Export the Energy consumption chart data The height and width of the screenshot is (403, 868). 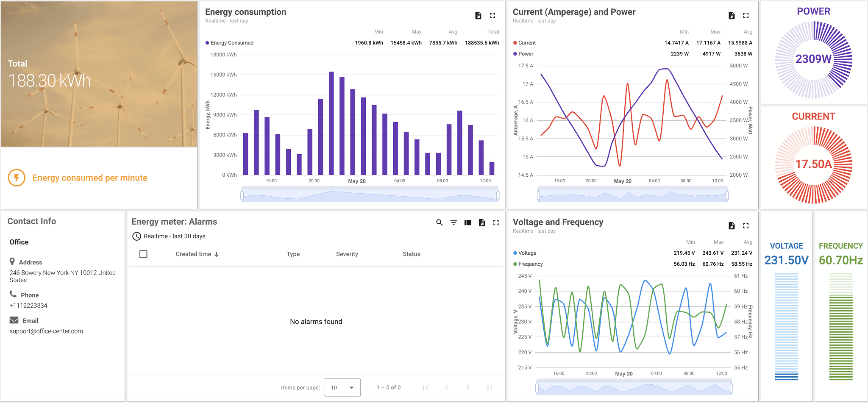[x=478, y=15]
